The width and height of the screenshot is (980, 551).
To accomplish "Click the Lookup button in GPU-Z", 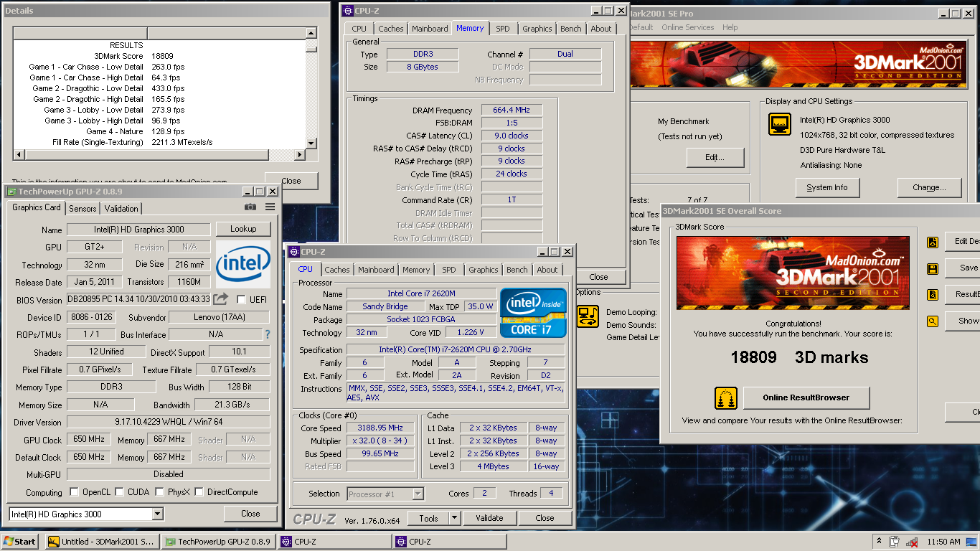I will (x=243, y=229).
